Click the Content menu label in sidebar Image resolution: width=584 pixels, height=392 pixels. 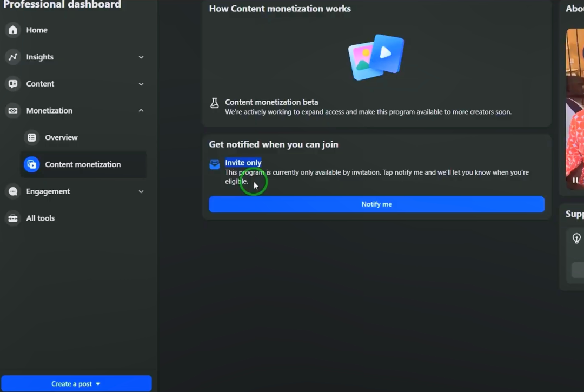tap(40, 84)
